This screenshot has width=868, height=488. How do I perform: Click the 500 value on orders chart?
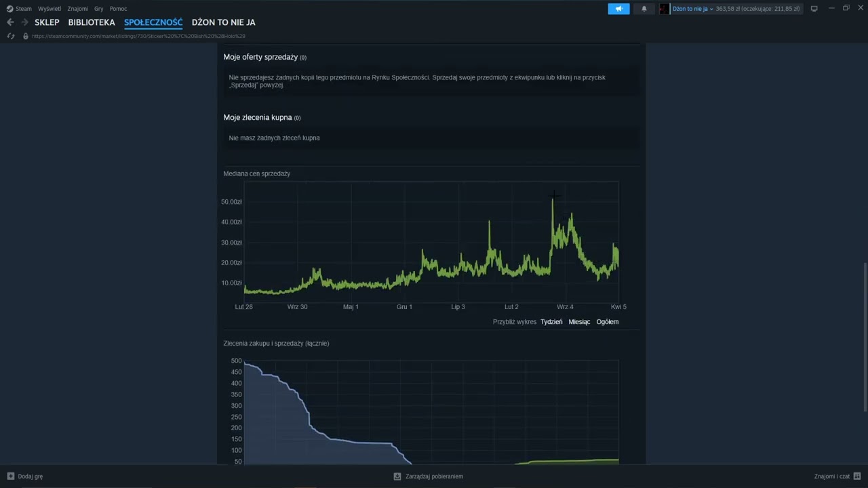point(236,361)
